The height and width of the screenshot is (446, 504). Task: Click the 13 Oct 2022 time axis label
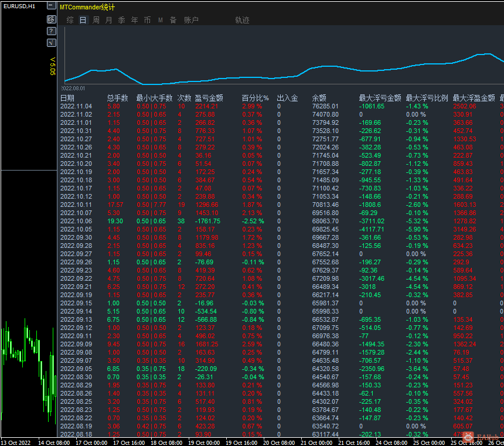16,443
